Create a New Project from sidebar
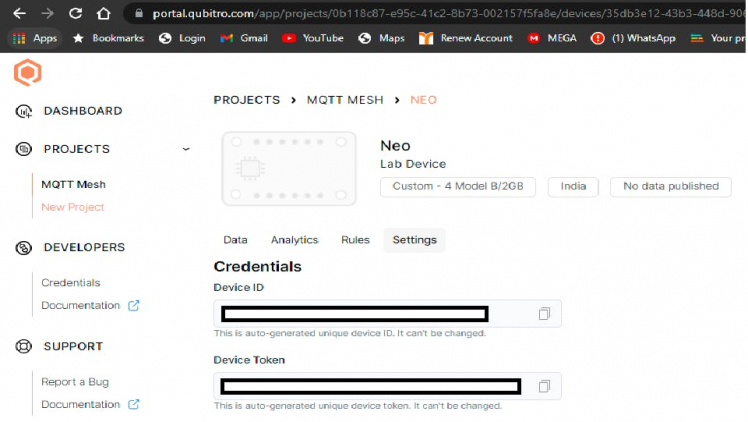Viewport: 748px width, 422px height. (x=73, y=207)
